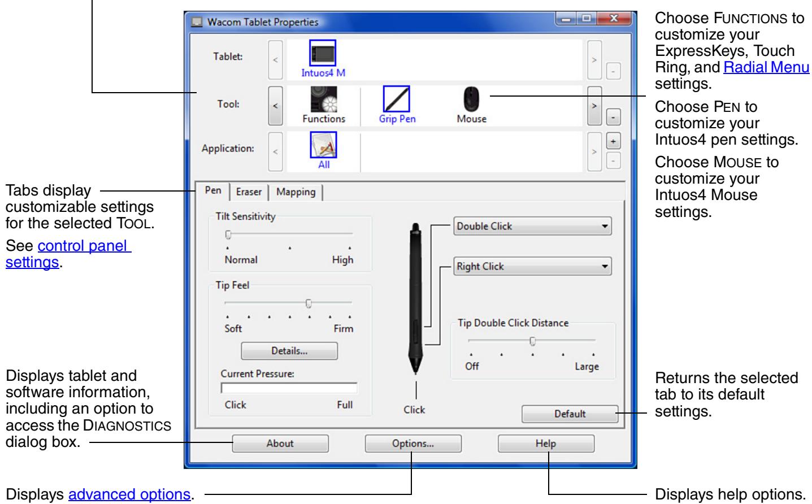Image resolution: width=812 pixels, height=504 pixels.
Task: Select the Grip Pen tool icon
Action: click(x=397, y=99)
